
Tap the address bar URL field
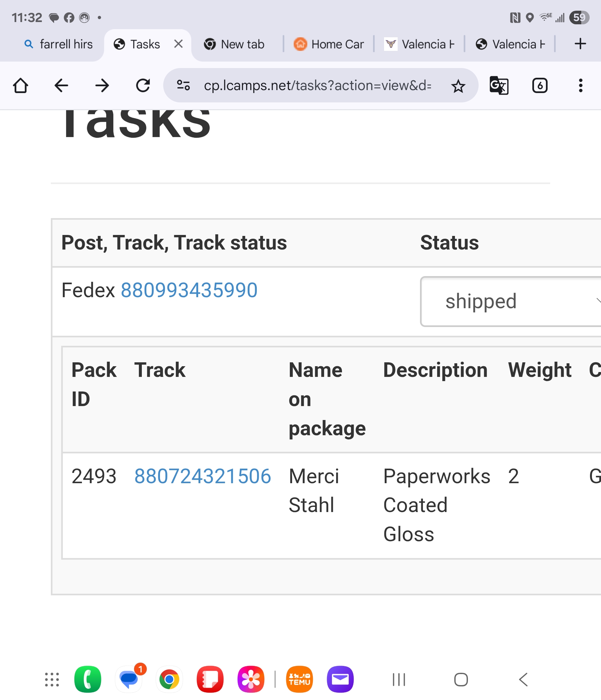click(317, 86)
